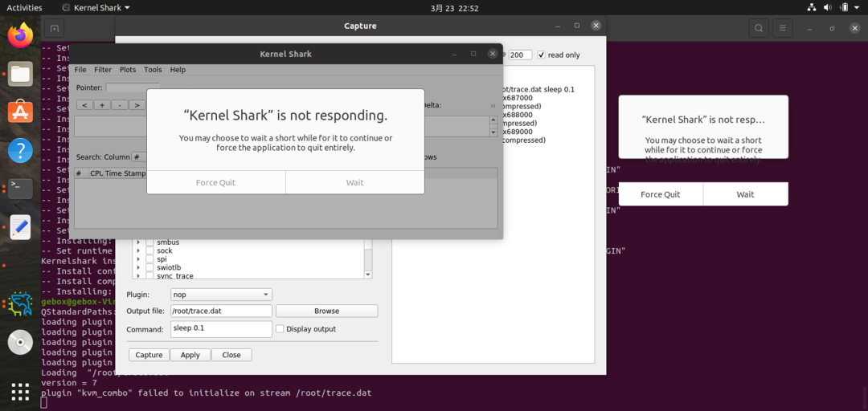Expand the swiotlb tree item
The width and height of the screenshot is (868, 411).
[x=138, y=267]
